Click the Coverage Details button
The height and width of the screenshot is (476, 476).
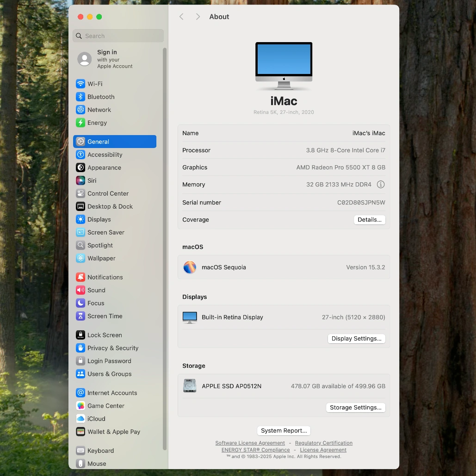point(369,220)
